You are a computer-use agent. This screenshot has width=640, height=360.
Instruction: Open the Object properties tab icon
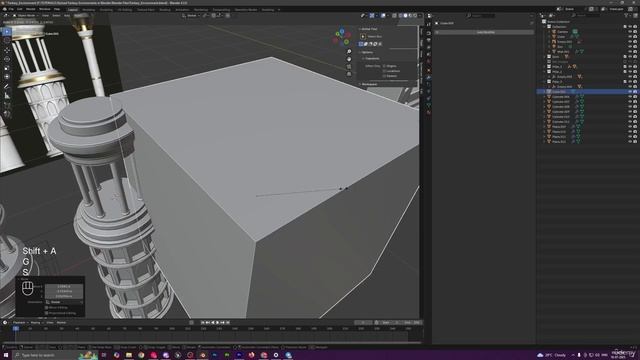click(x=429, y=70)
